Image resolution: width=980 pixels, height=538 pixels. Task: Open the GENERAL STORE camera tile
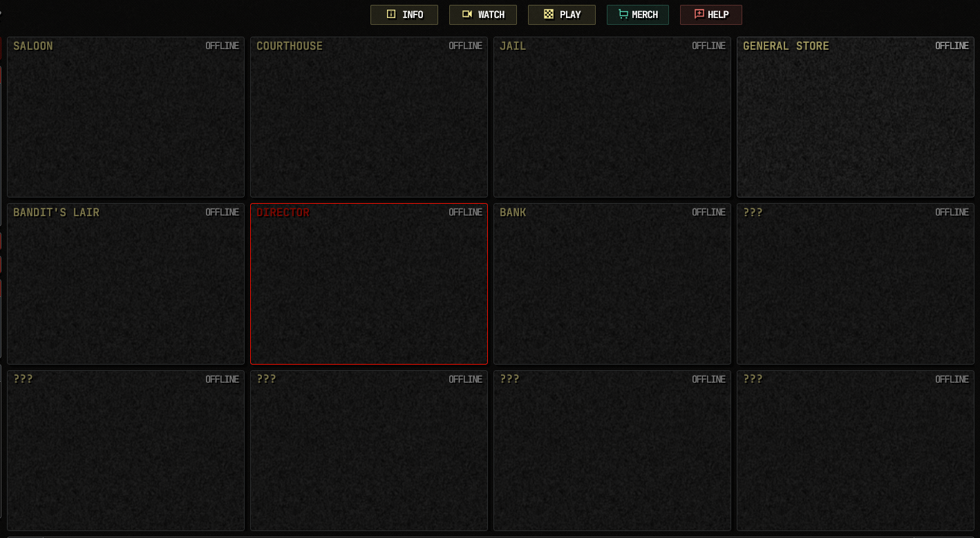[856, 117]
